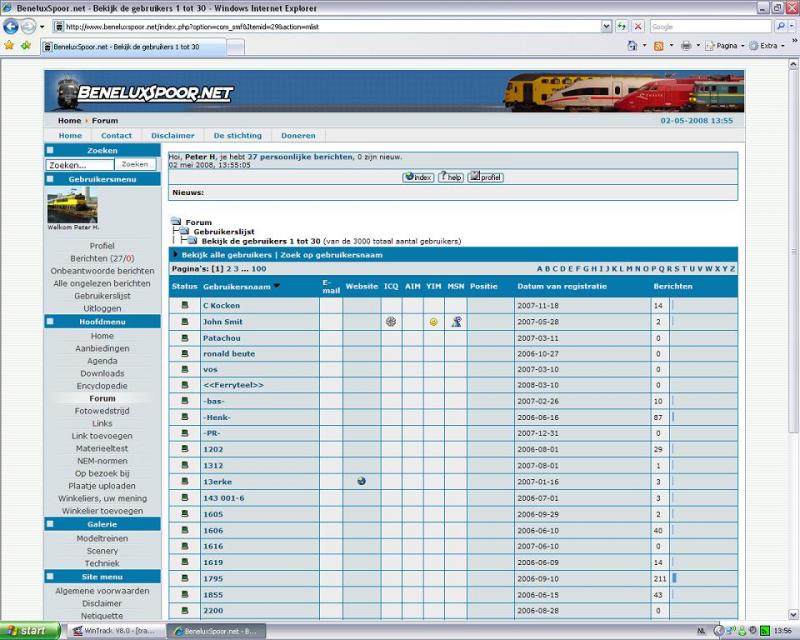The width and height of the screenshot is (800, 640).
Task: Go to page 100 of user list
Action: tap(259, 269)
